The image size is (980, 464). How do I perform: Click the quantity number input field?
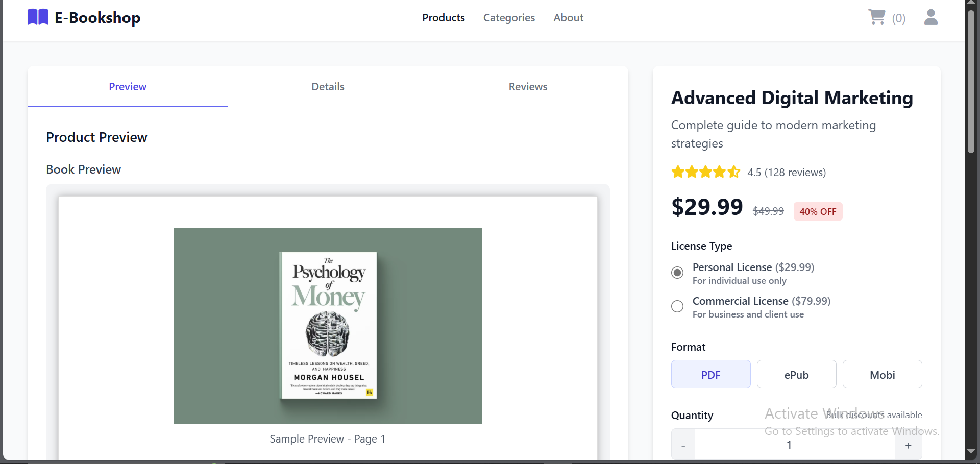[x=789, y=446]
